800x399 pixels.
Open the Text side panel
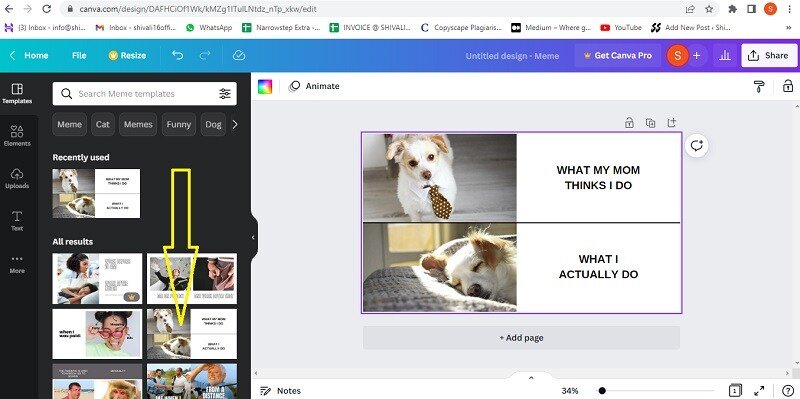pyautogui.click(x=17, y=220)
